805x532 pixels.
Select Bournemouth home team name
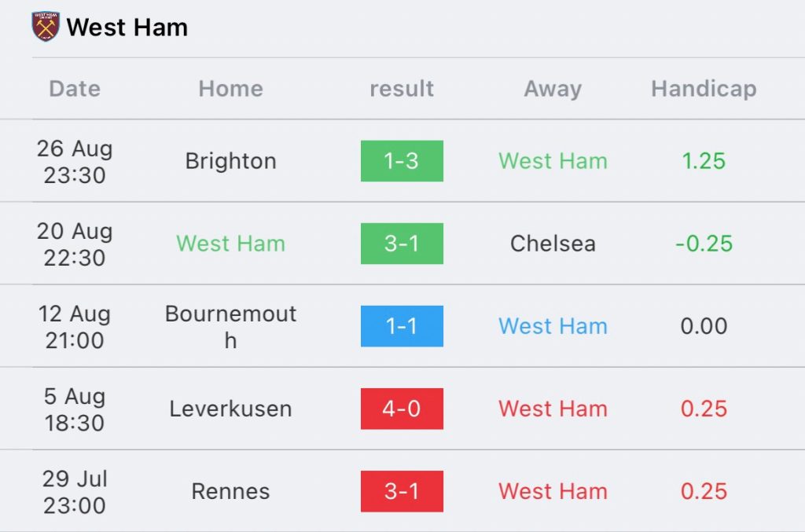pos(230,327)
